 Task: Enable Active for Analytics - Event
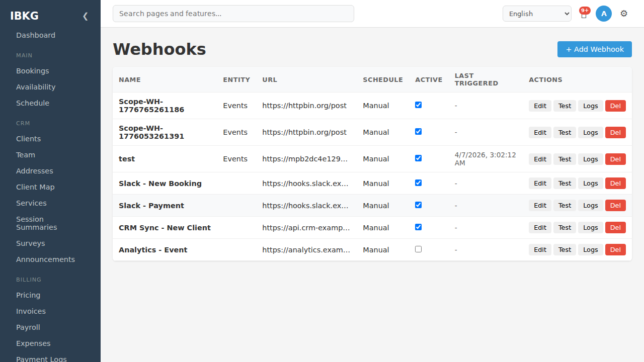[418, 249]
